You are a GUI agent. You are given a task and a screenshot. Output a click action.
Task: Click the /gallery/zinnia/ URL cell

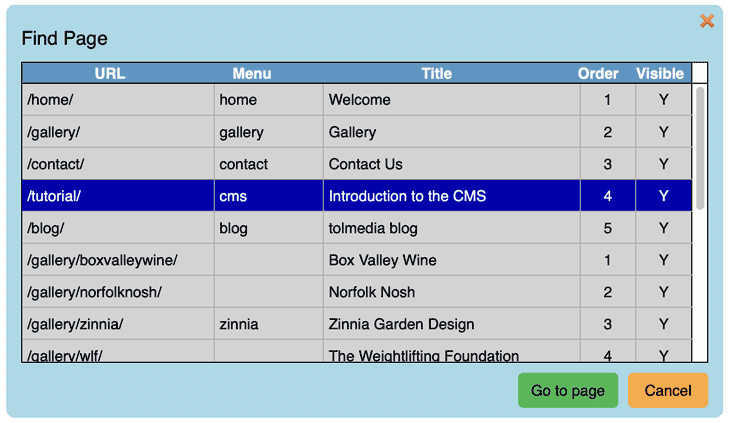coord(76,324)
